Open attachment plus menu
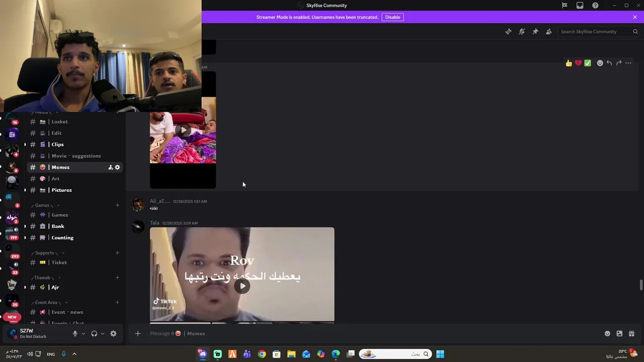Image resolution: width=644 pixels, height=362 pixels. 138,333
